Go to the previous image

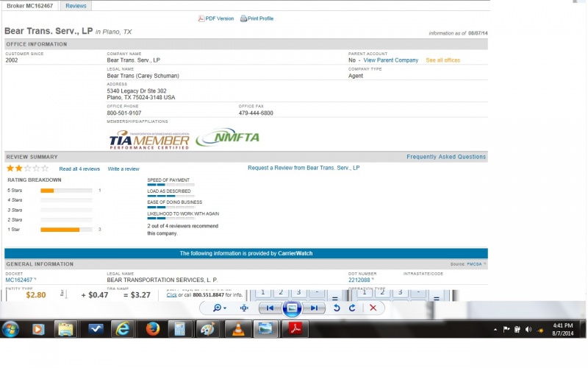270,308
